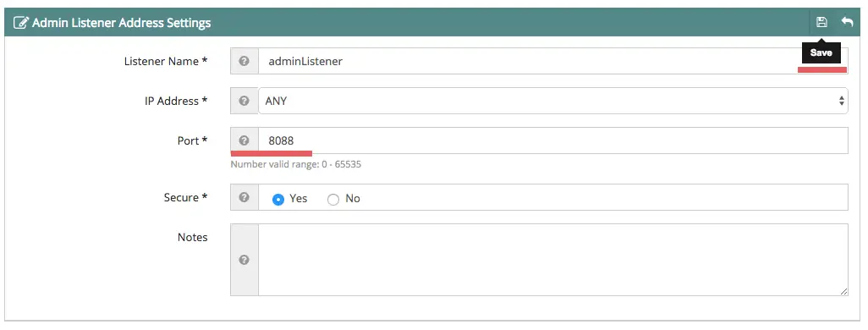The width and height of the screenshot is (868, 330).
Task: Click the 'IP Address *' field label
Action: click(175, 101)
